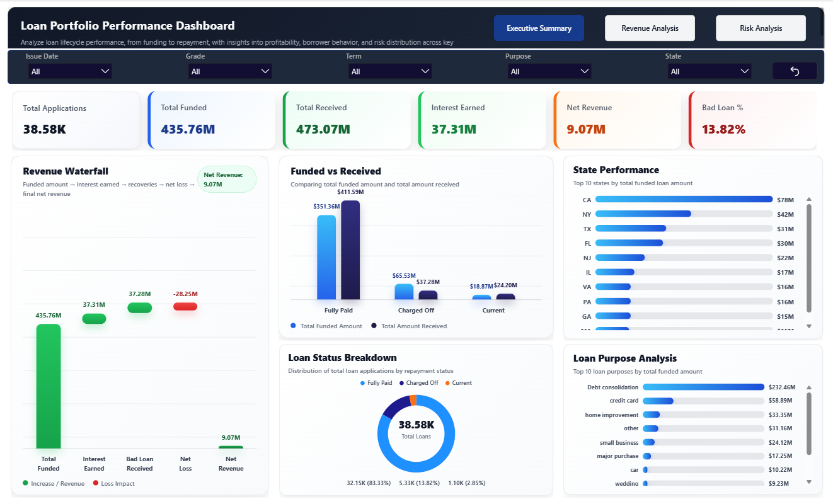The height and width of the screenshot is (504, 833).
Task: Click the reset filters undo arrow icon
Action: 795,71
